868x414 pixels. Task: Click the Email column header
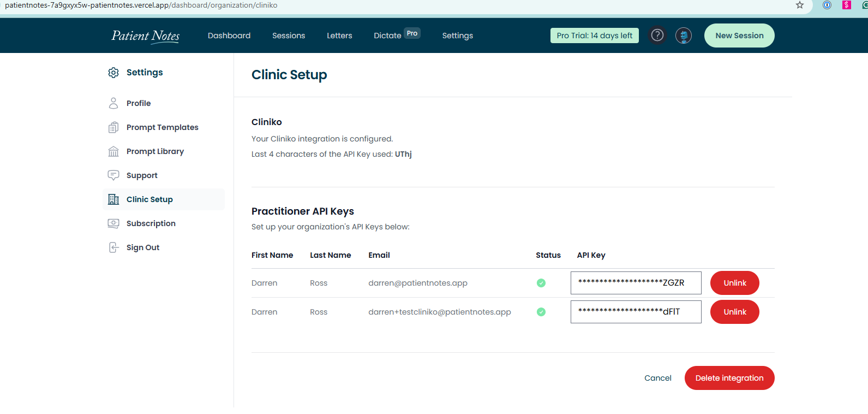379,255
